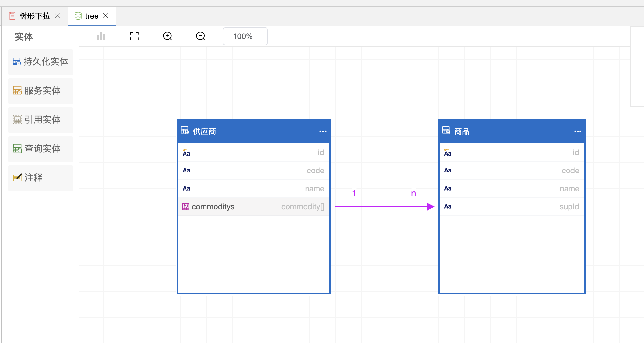The width and height of the screenshot is (644, 343).
Task: Choose the 引用实体 palette item
Action: [x=41, y=120]
